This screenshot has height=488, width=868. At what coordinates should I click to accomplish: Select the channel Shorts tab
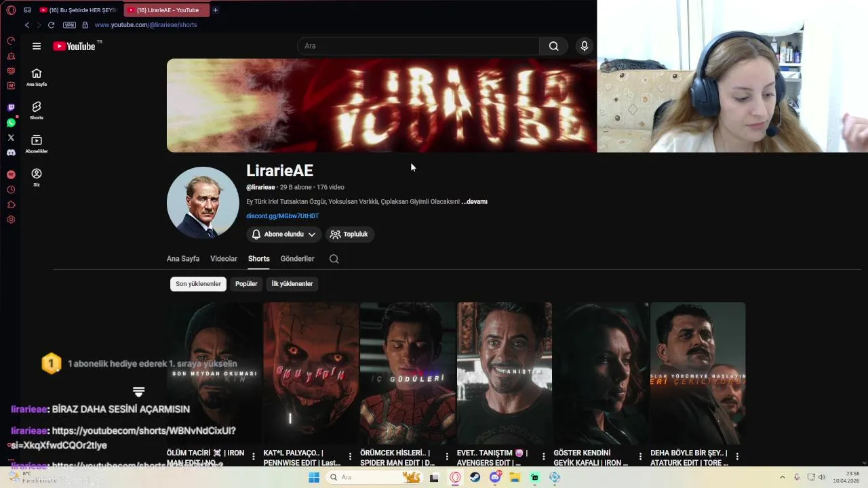(x=258, y=259)
